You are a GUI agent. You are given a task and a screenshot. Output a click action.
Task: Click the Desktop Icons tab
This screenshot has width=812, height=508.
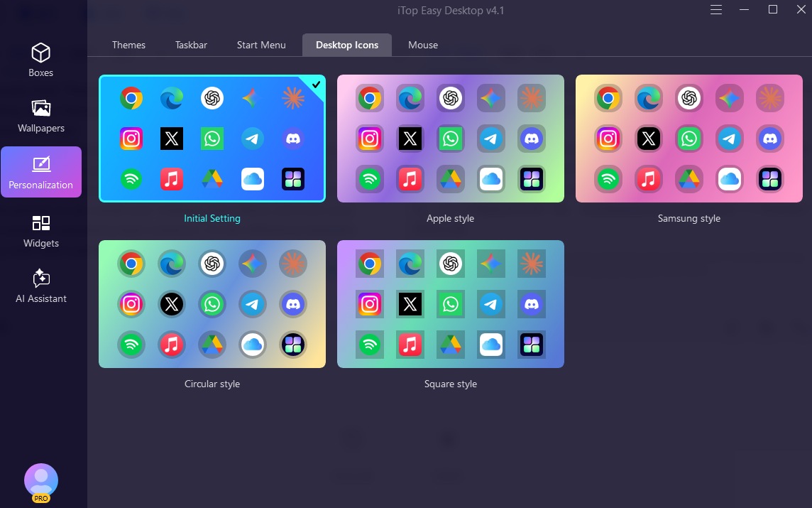click(x=347, y=45)
